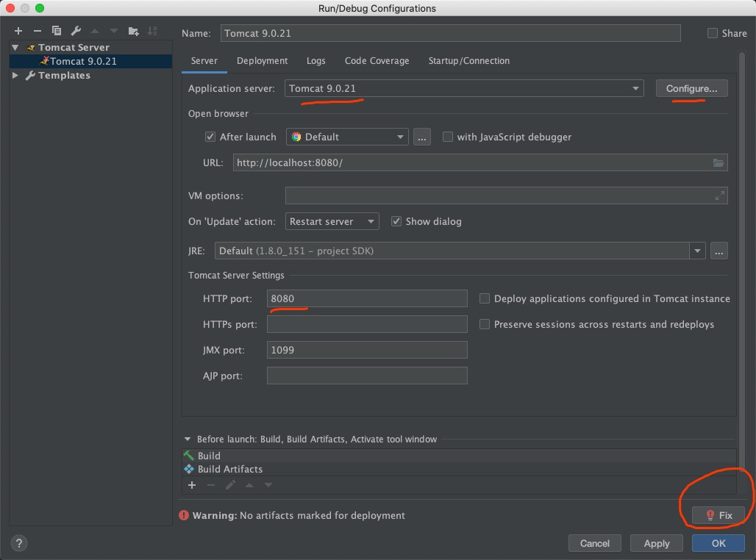Click the VM options input field
Viewport: 756px width, 560px height.
pos(506,195)
